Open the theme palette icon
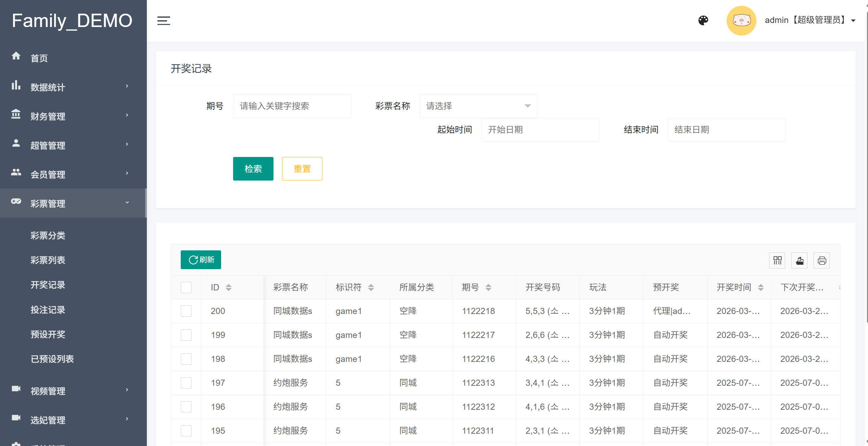 point(703,21)
